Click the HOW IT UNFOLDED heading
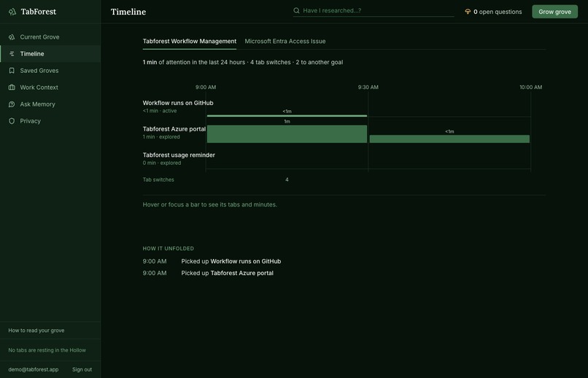 [168, 248]
